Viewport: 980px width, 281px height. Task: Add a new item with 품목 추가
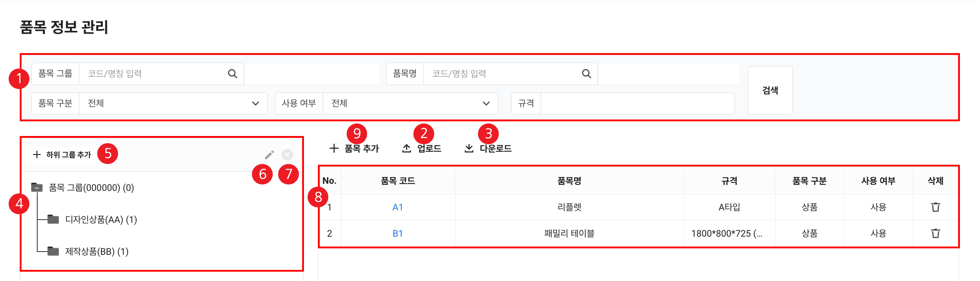pos(354,148)
